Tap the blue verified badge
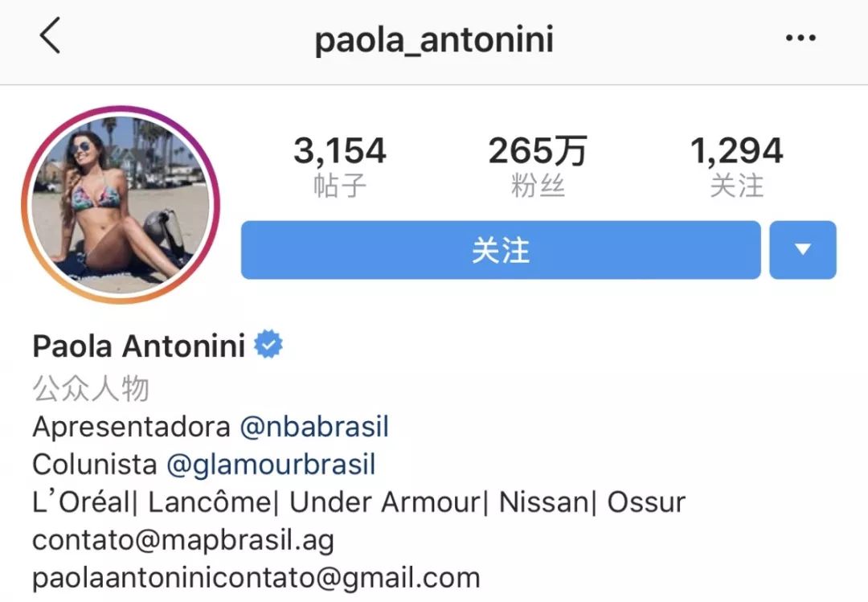Screen dimensions: 868x602 (268, 345)
